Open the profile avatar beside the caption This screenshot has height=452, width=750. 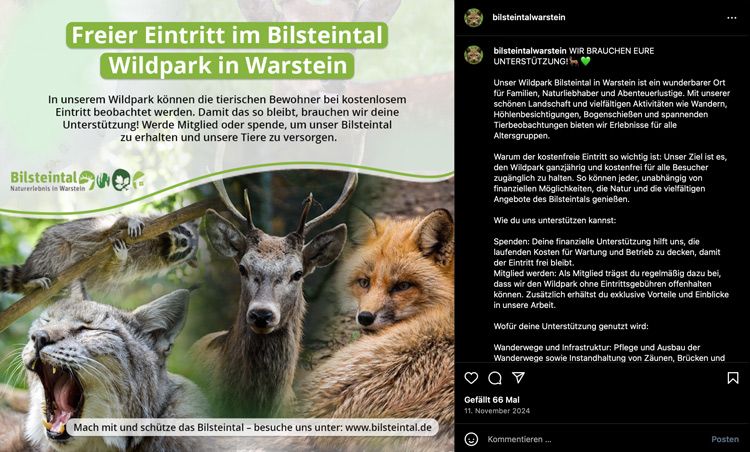(474, 55)
